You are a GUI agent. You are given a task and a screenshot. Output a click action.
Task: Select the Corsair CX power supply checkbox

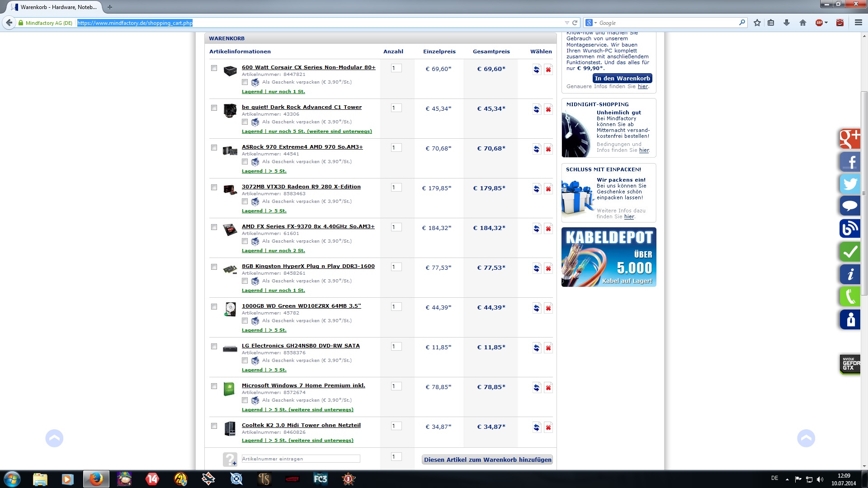coord(214,68)
